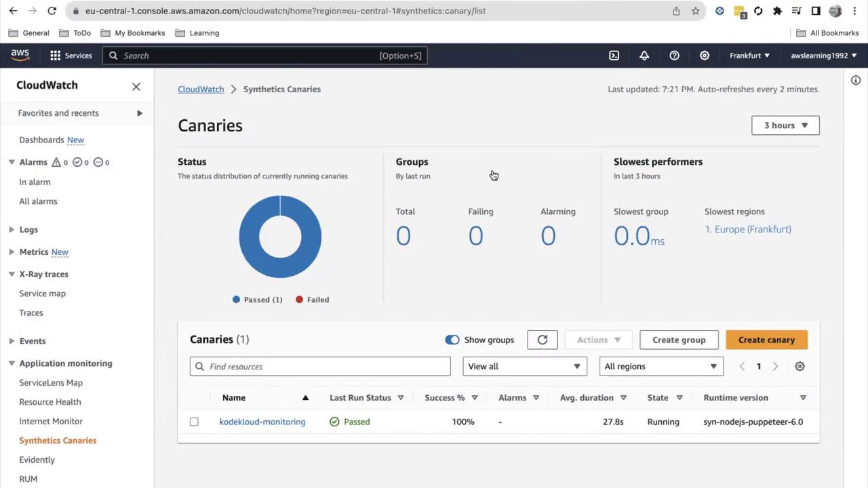The image size is (868, 488).
Task: Open ServiceLens Map in sidebar
Action: tap(51, 382)
